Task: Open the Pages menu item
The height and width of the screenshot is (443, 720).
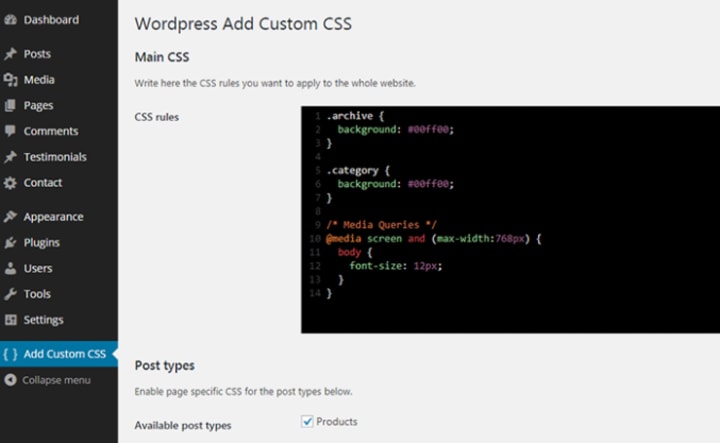Action: pos(59,106)
